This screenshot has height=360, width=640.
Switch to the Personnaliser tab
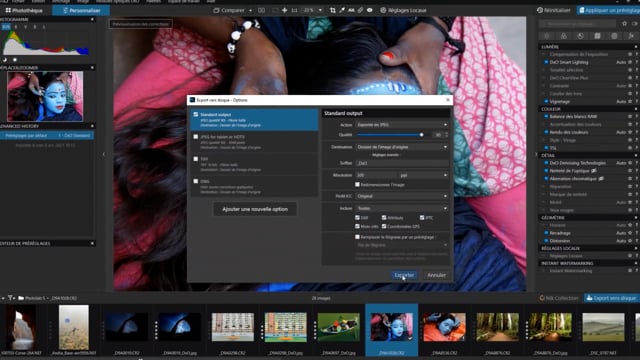[81, 10]
